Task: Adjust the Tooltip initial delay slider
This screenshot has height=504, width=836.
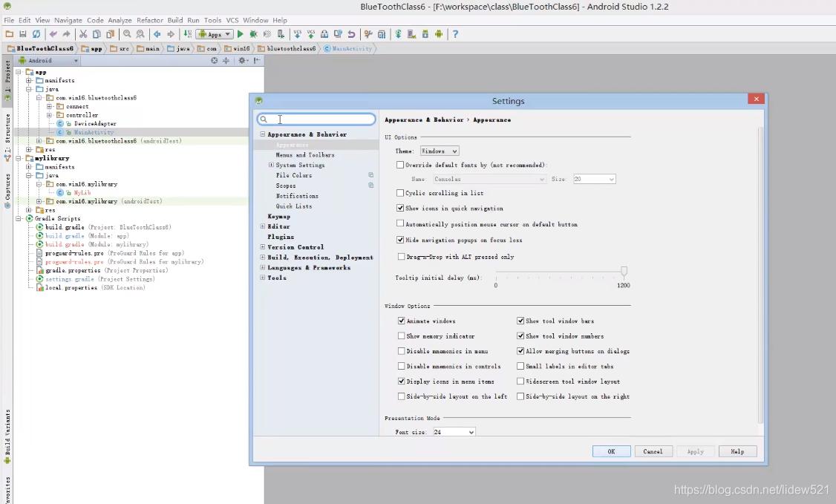Action: tap(624, 272)
